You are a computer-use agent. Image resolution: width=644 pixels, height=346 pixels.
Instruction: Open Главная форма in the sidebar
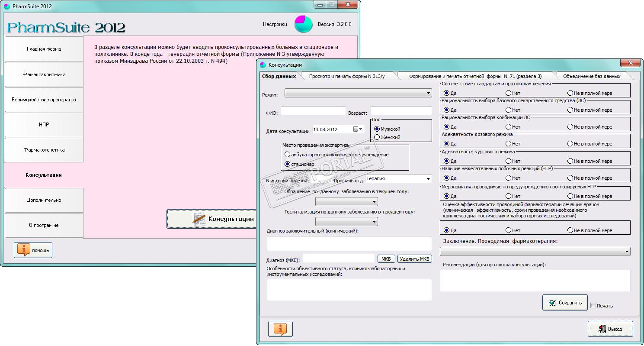44,49
